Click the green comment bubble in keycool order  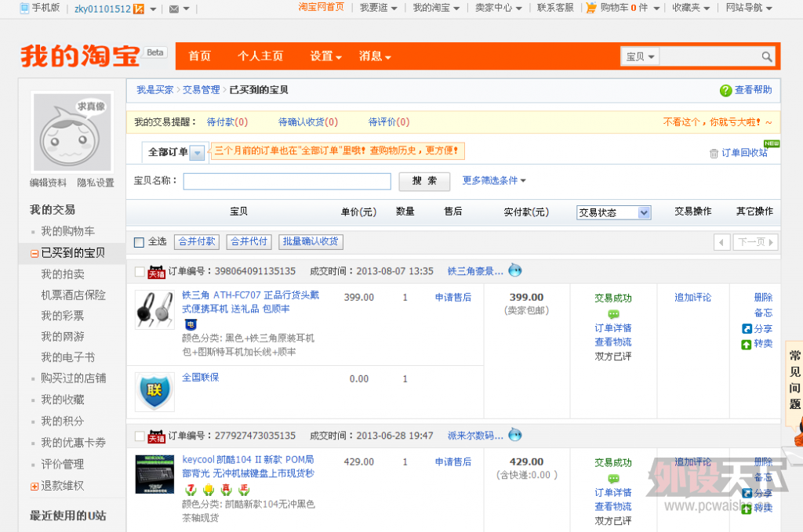click(x=613, y=478)
